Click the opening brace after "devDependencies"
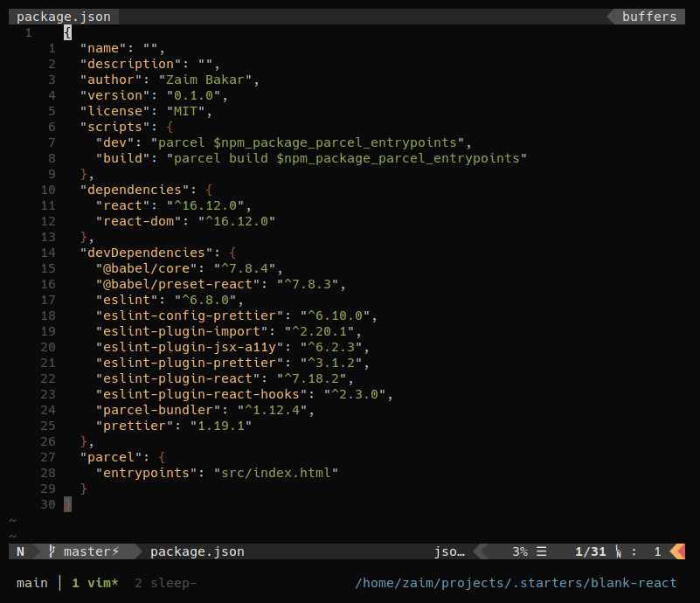Screen dimensions: 700x603 point(232,253)
